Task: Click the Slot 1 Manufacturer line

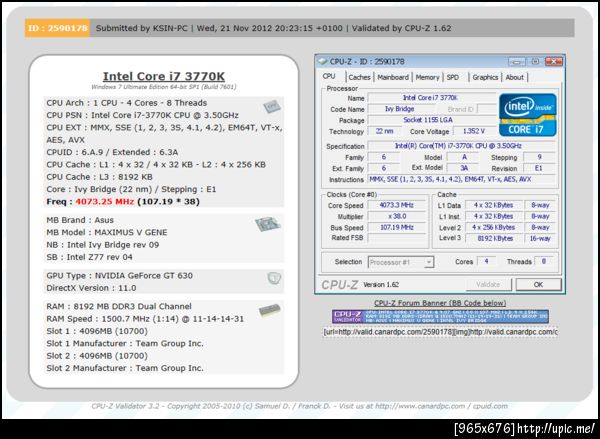Action: tap(125, 343)
